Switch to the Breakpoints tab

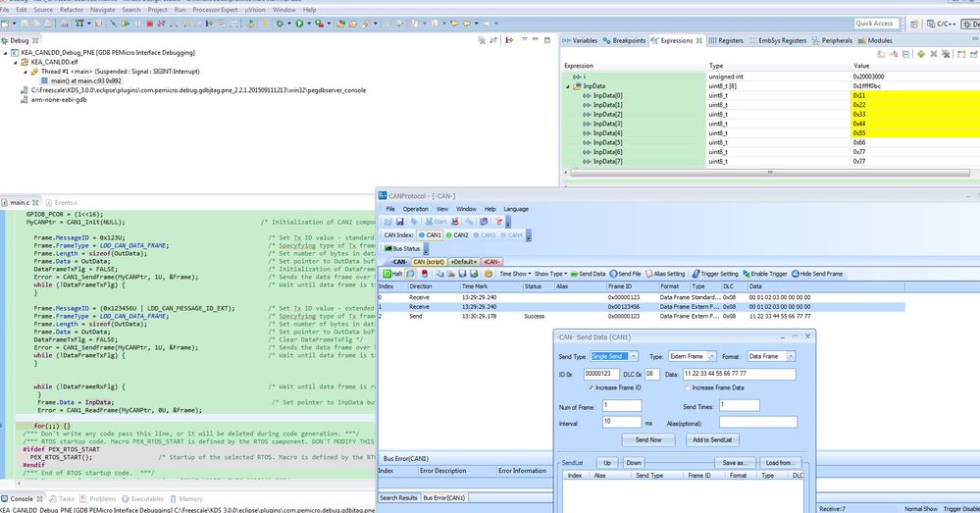tap(624, 40)
